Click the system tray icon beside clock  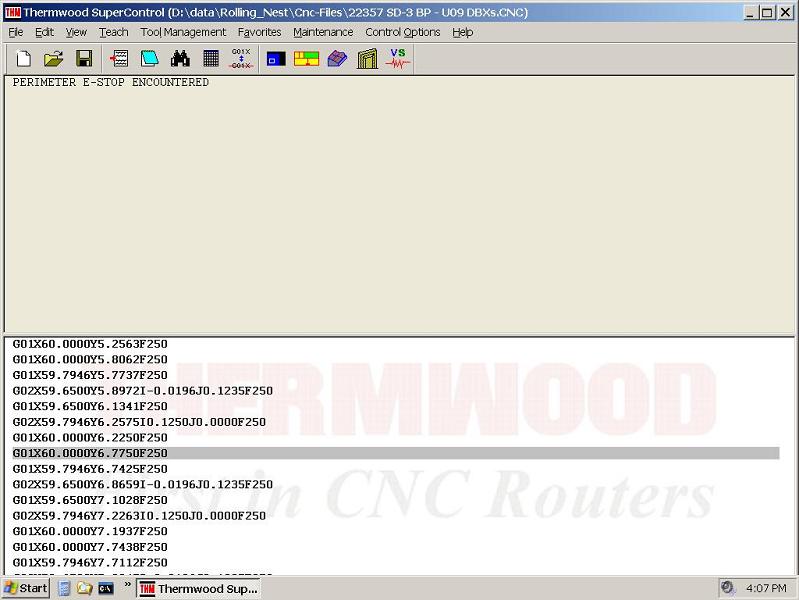click(x=728, y=588)
